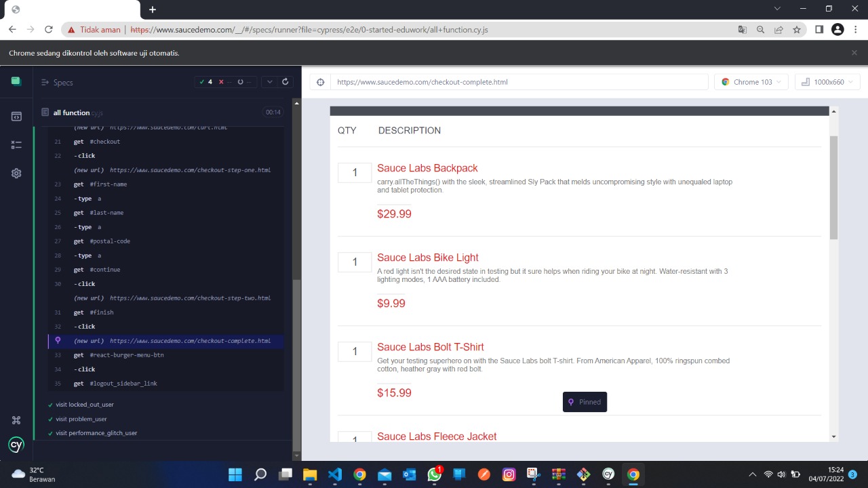Viewport: 868px width, 488px height.
Task: Open the test options chevron dropdown
Action: point(270,82)
